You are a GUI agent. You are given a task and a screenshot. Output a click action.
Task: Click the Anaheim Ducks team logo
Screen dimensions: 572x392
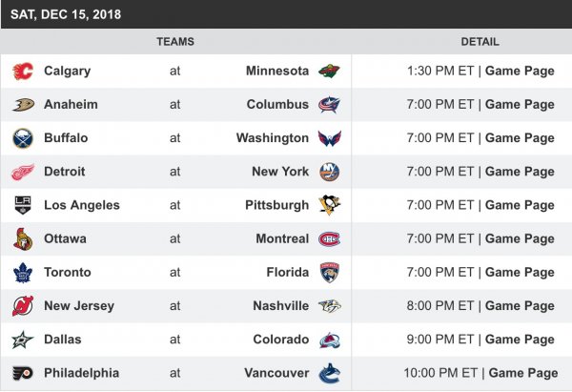pos(23,105)
